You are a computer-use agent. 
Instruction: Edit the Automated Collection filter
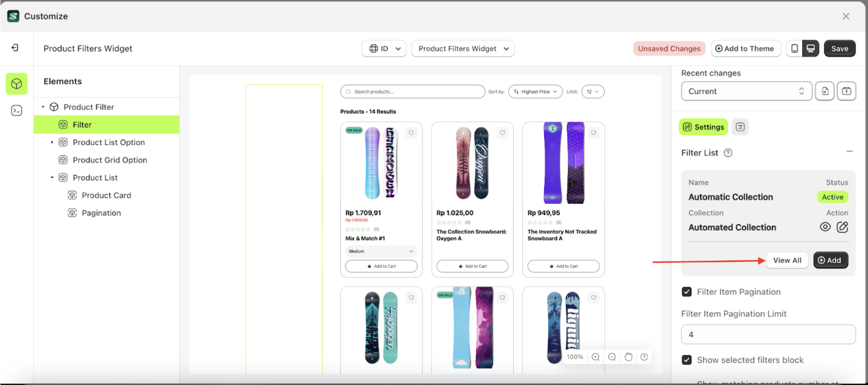coord(842,227)
